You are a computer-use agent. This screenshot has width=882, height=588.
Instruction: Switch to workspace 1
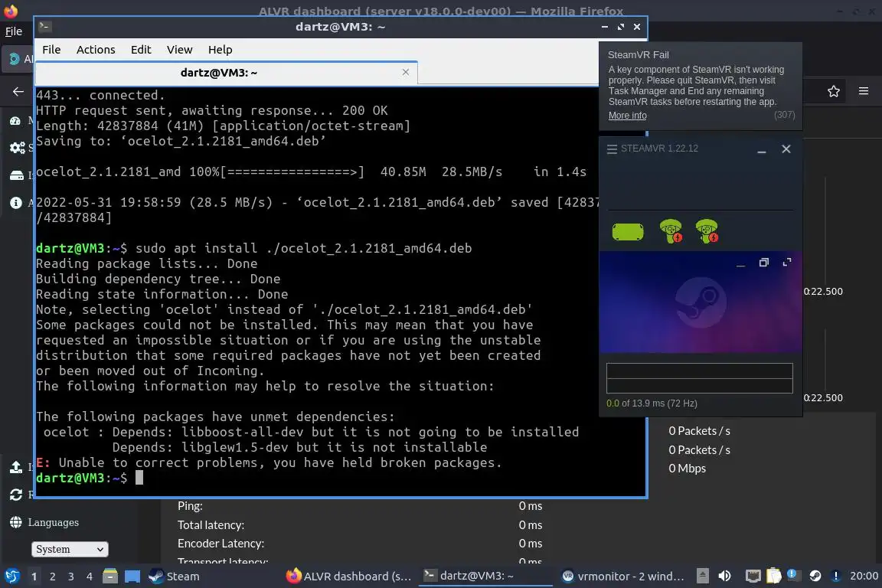(x=34, y=577)
